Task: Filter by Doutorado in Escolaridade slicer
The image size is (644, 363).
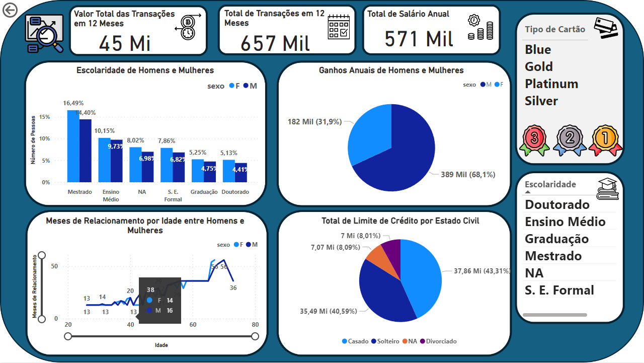Action: click(x=557, y=204)
